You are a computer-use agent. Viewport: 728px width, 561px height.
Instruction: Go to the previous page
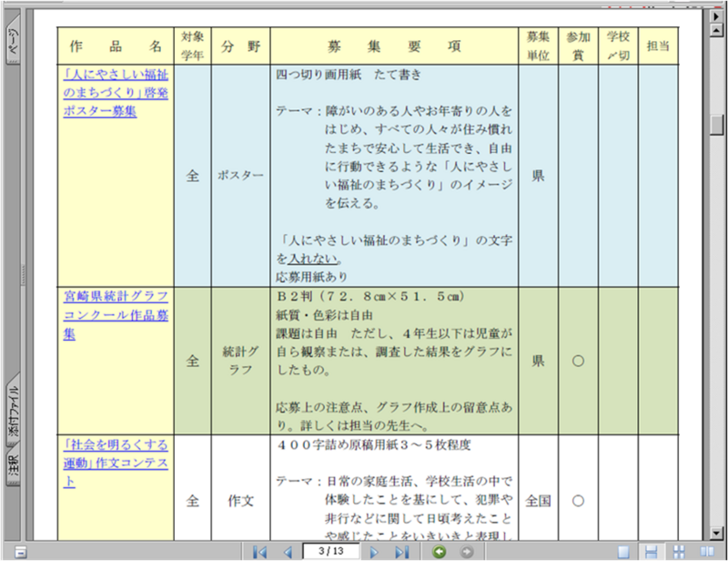click(x=287, y=552)
